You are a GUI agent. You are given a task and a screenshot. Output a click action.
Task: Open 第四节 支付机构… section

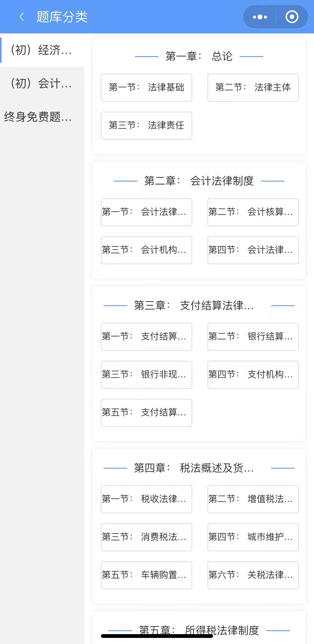pyautogui.click(x=253, y=375)
